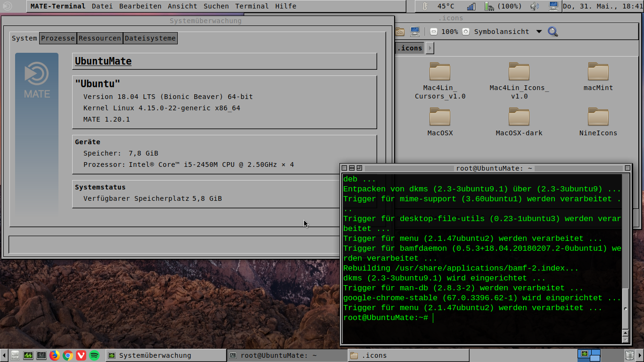Click the 100% zoom level in file manager
Image resolution: width=644 pixels, height=362 pixels.
click(x=450, y=32)
